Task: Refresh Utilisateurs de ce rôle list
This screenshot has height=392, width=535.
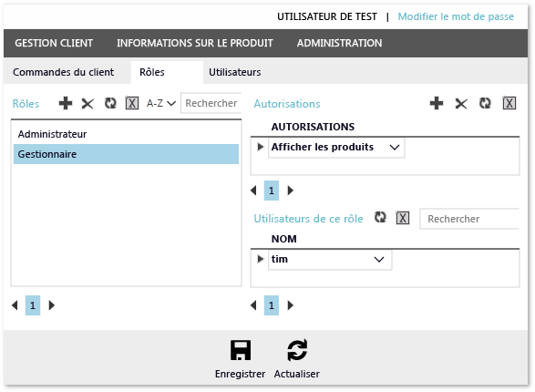Action: (380, 217)
